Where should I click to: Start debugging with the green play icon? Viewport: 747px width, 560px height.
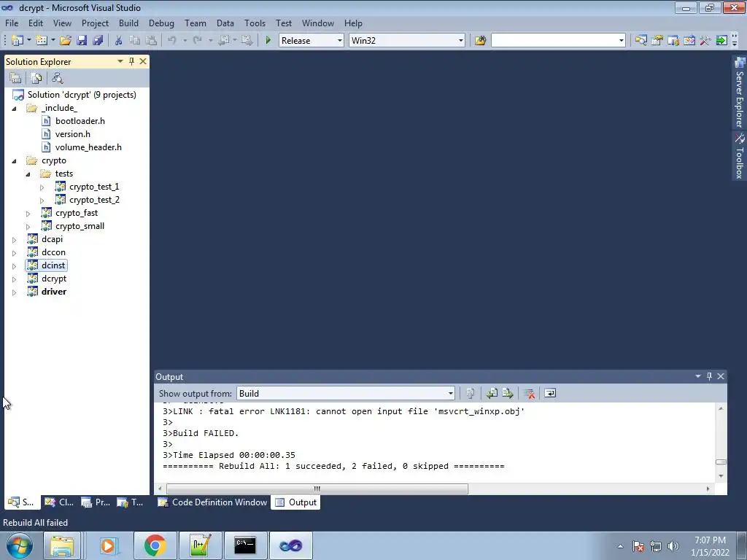pyautogui.click(x=268, y=41)
